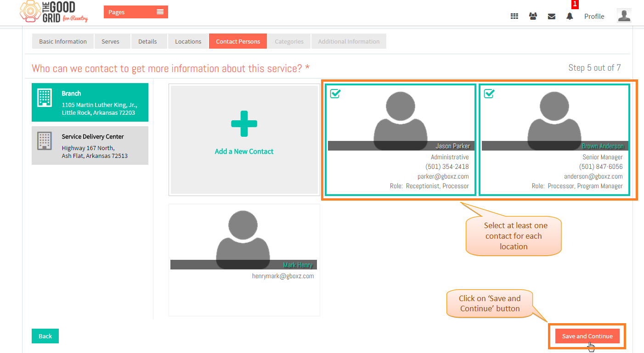
Task: Go to the Details tab
Action: pyautogui.click(x=147, y=41)
